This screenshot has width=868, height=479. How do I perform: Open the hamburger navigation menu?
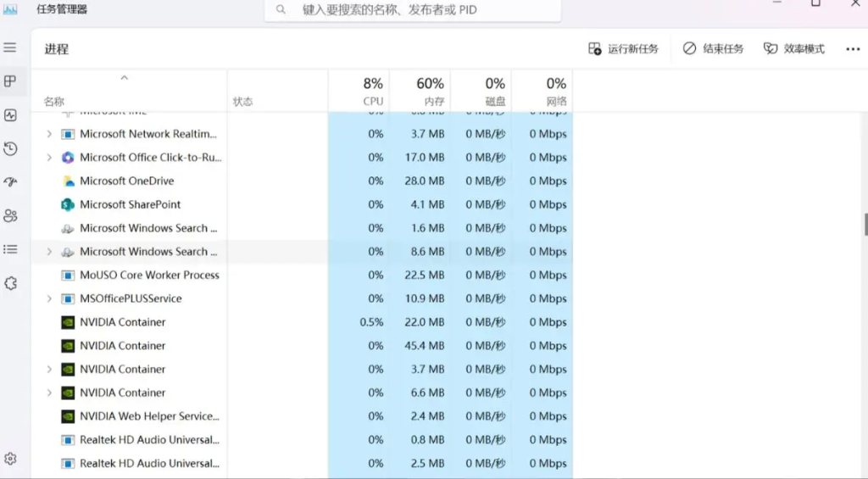tap(10, 47)
